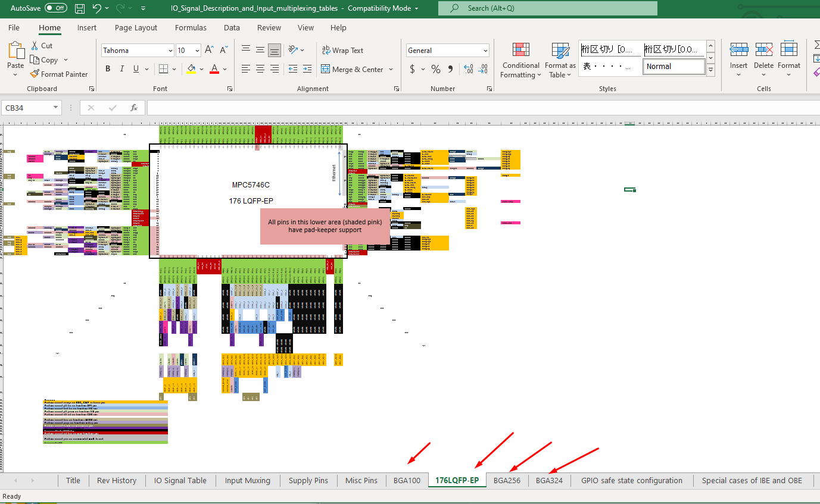Click the Insert Function fx button
This screenshot has height=504, width=820.
(134, 108)
